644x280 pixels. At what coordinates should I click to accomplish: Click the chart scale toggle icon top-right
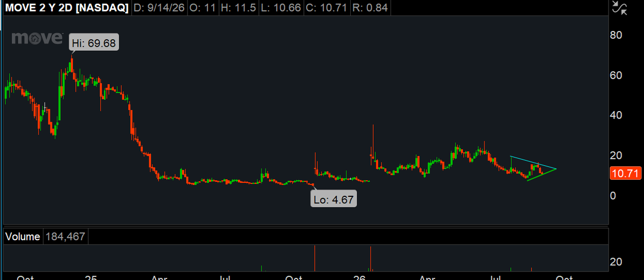[619, 8]
